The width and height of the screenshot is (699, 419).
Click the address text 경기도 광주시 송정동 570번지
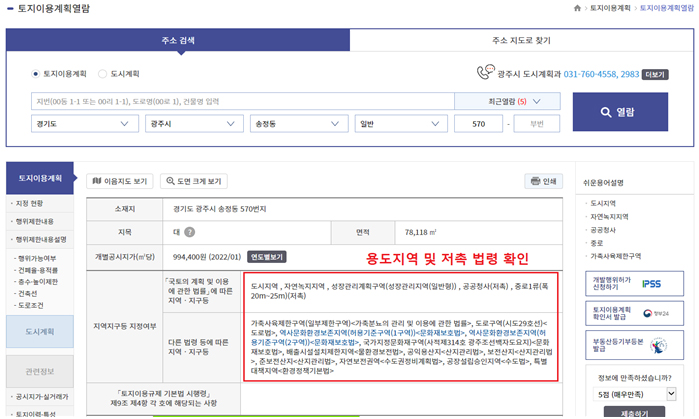(220, 209)
